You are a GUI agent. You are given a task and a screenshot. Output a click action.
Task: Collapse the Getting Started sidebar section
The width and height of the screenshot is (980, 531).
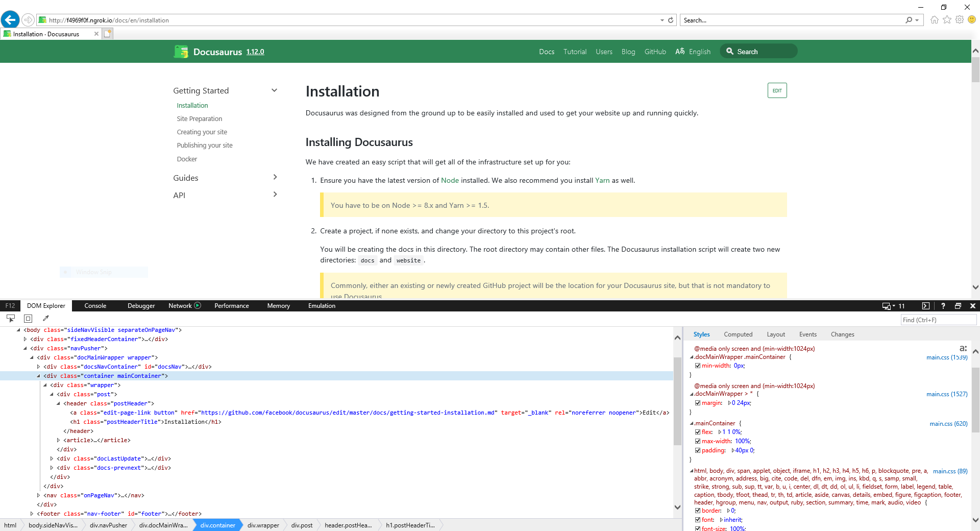(274, 90)
